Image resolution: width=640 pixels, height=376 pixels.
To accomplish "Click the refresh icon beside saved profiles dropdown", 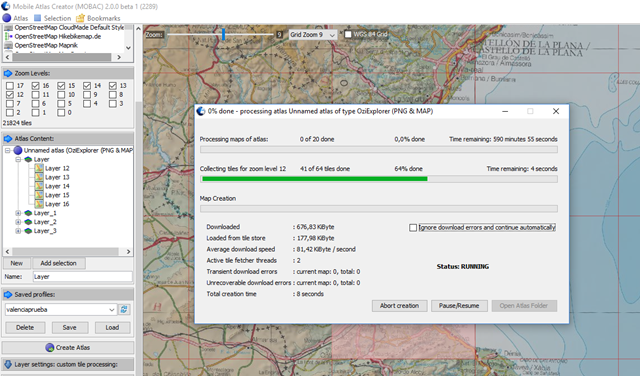I will (x=124, y=309).
